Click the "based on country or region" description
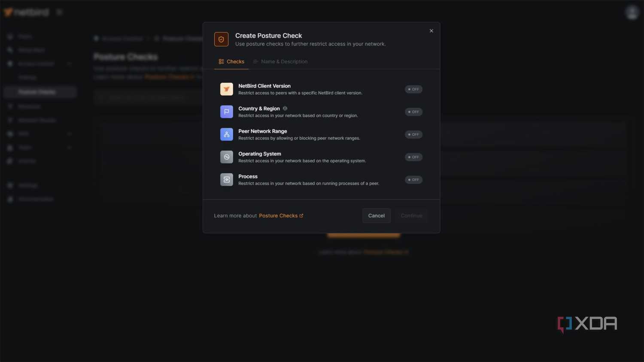This screenshot has width=644, height=362. (298, 116)
